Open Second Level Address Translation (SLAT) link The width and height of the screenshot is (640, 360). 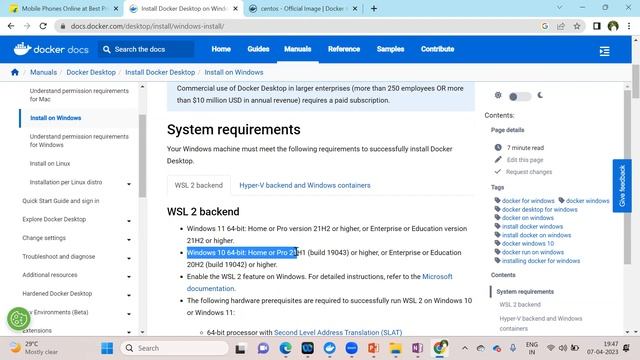tap(338, 333)
